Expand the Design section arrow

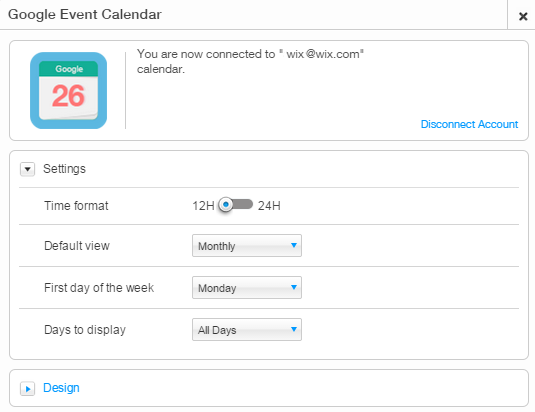click(27, 388)
